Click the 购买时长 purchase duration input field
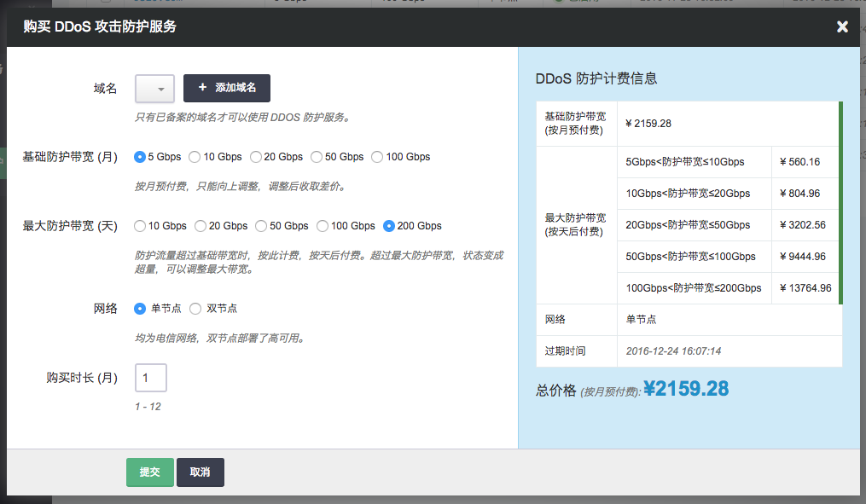The image size is (866, 504). pyautogui.click(x=150, y=378)
